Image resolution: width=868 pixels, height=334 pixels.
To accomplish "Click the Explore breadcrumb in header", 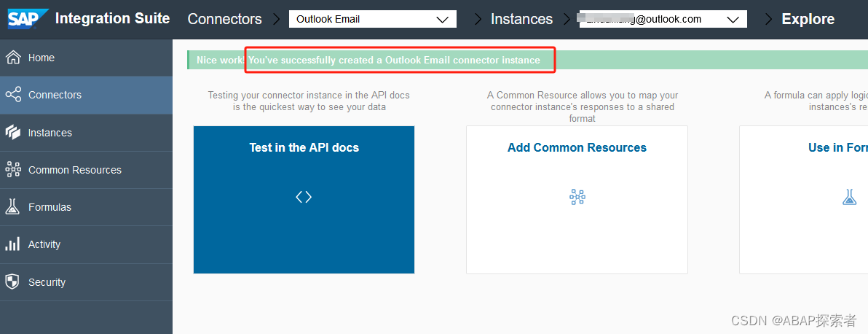I will tap(808, 19).
